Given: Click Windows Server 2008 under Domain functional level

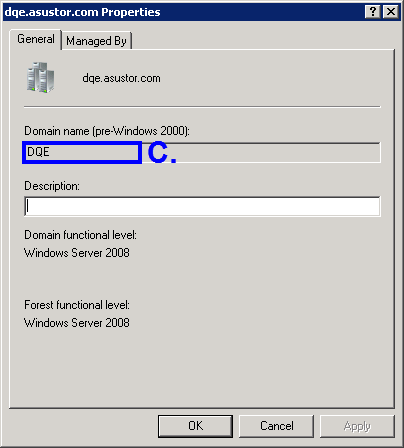Looking at the screenshot, I should point(77,253).
